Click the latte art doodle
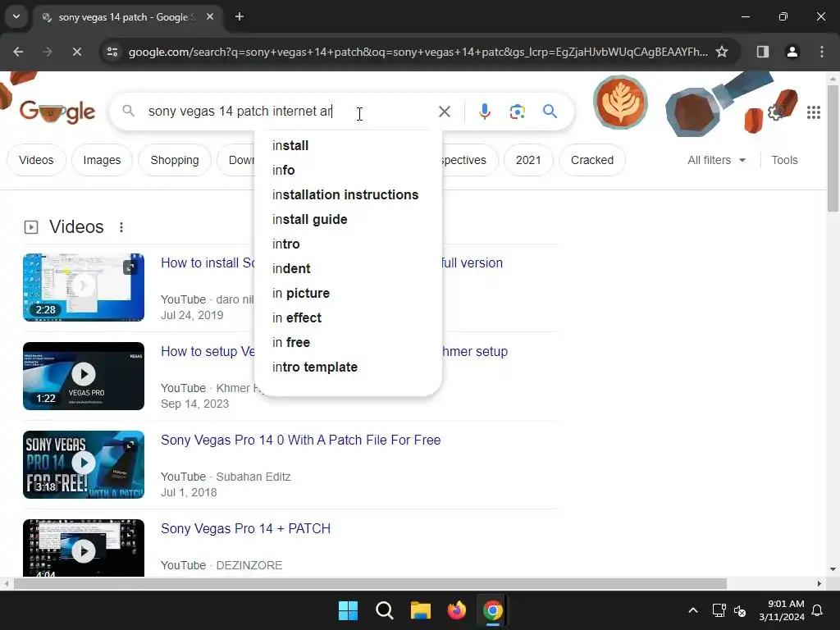 click(x=620, y=102)
